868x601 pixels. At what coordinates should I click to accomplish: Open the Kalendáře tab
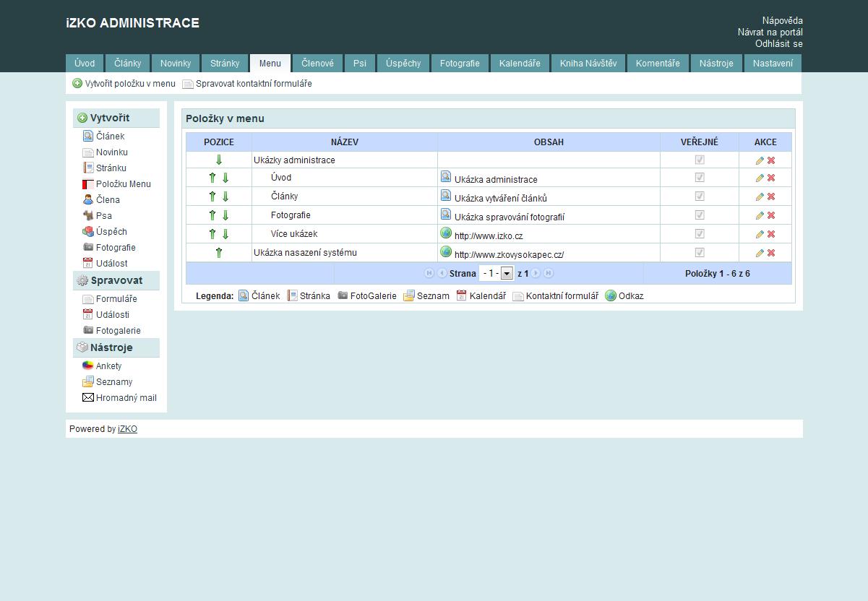click(x=520, y=64)
